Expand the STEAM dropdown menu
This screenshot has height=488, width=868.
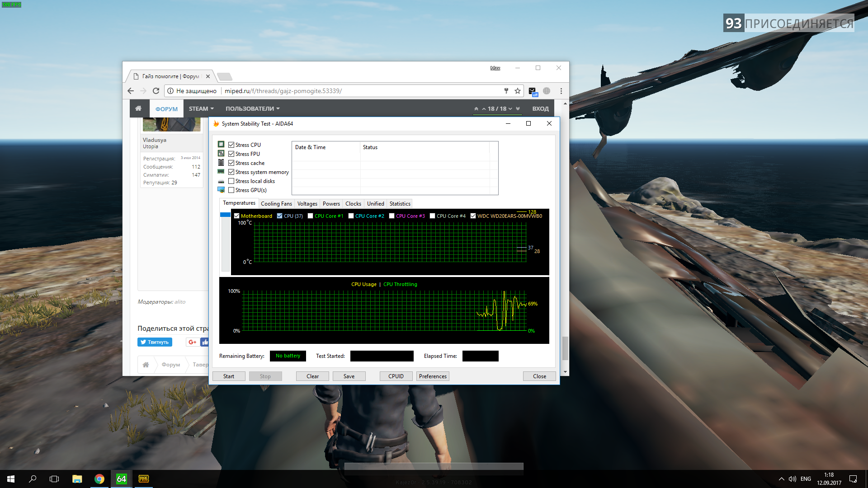(201, 108)
